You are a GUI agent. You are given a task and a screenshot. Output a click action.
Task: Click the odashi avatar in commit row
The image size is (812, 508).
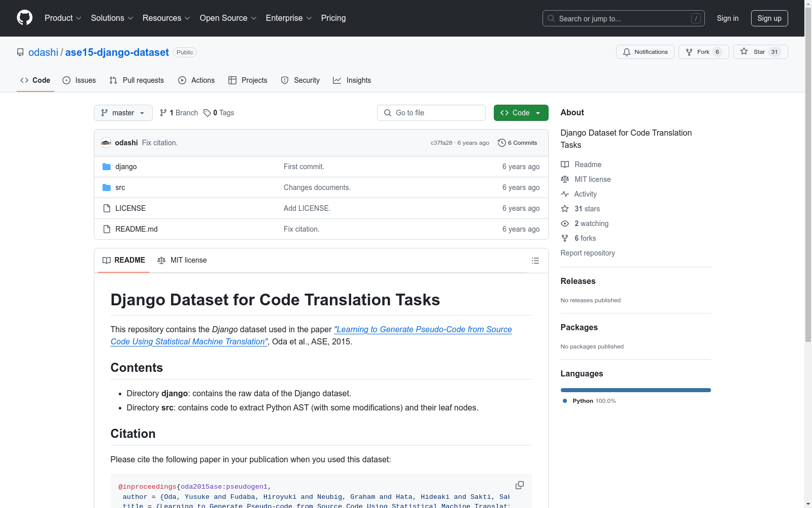click(106, 143)
